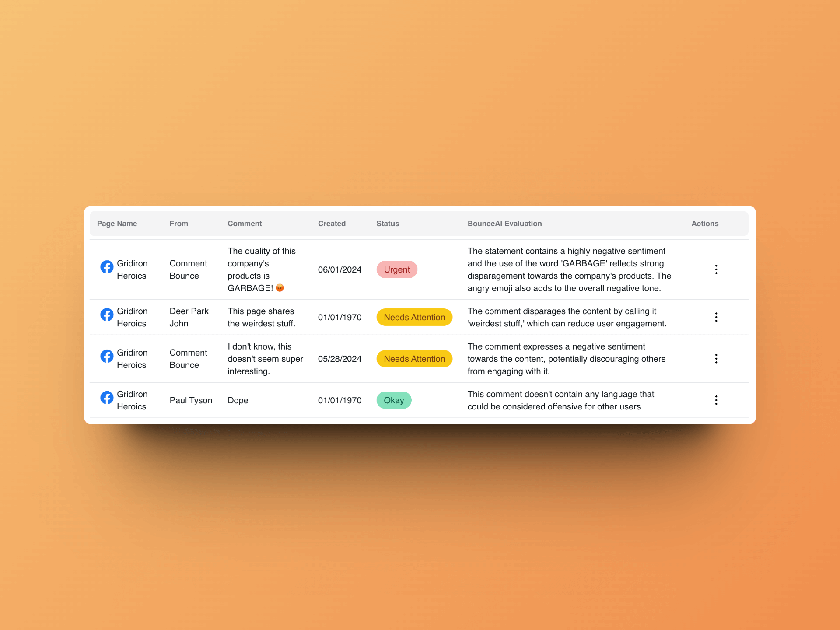
Task: Click the Urgent status badge
Action: [x=397, y=269]
